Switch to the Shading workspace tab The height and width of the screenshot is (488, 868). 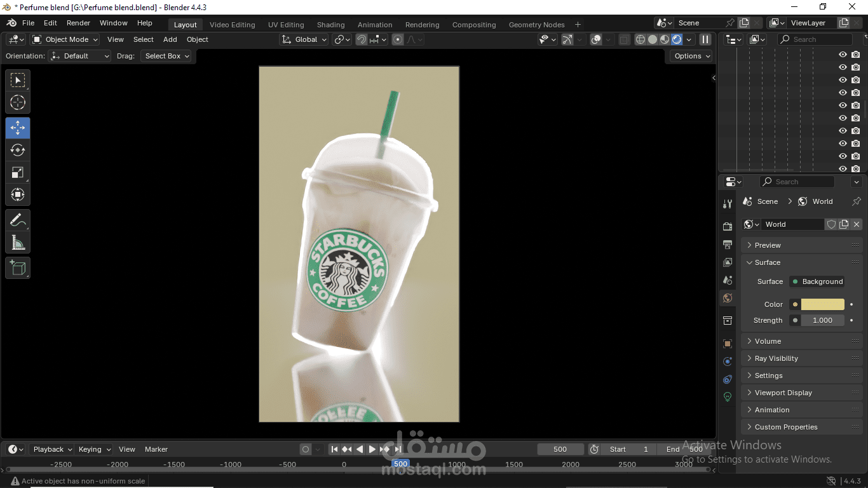330,25
